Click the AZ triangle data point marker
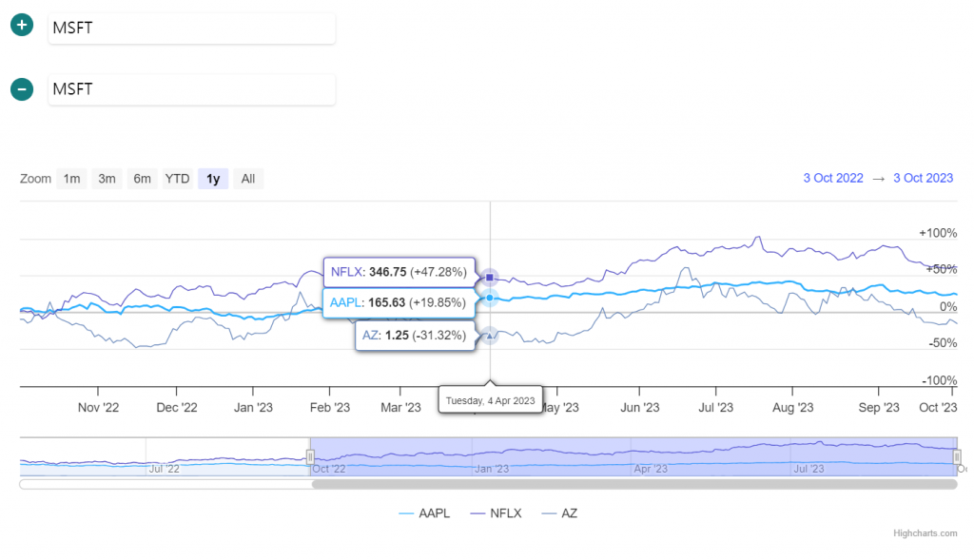The image size is (974, 560). pyautogui.click(x=490, y=336)
